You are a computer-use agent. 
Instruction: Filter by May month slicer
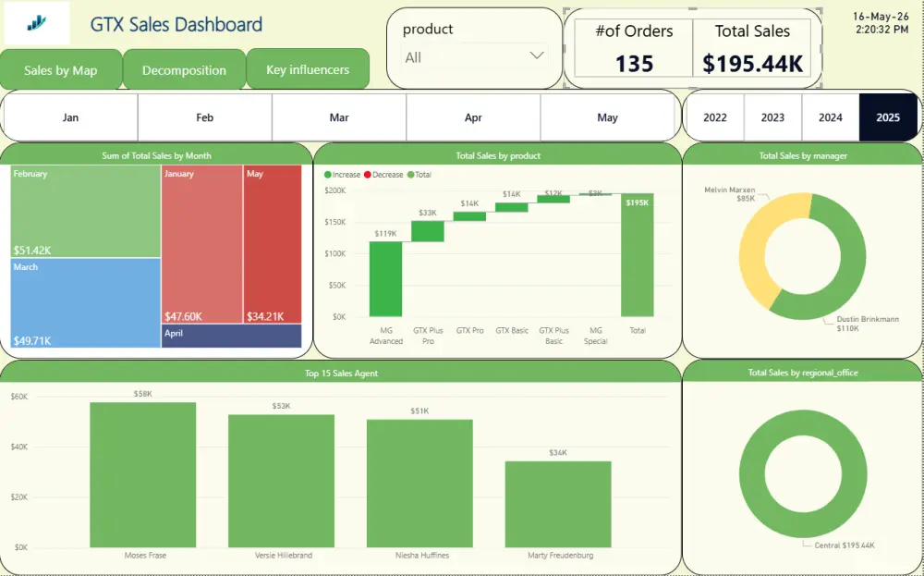[607, 117]
